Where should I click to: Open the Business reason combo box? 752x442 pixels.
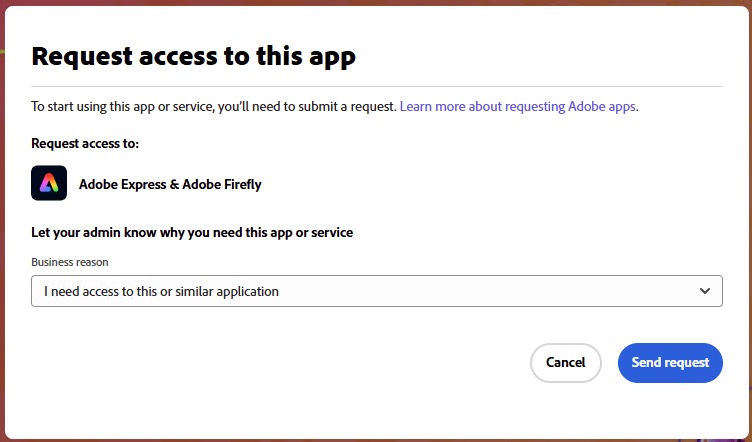pyautogui.click(x=376, y=291)
